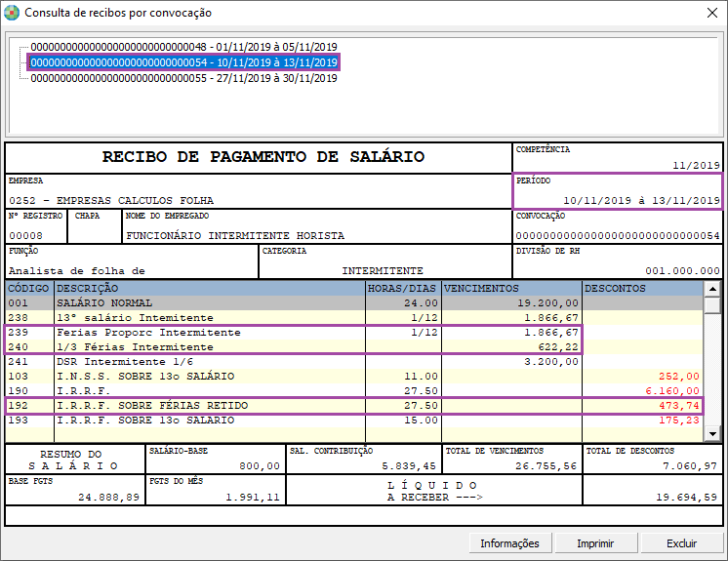Select the I.N.S.S. SOBRE 13o SALÁRIO row
The height and width of the screenshot is (561, 728).
[x=354, y=377]
